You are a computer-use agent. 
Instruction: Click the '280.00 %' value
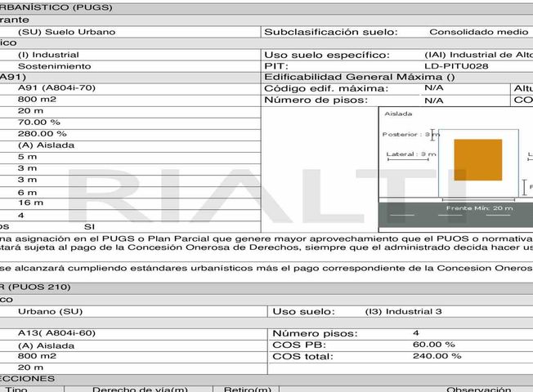pyautogui.click(x=43, y=134)
